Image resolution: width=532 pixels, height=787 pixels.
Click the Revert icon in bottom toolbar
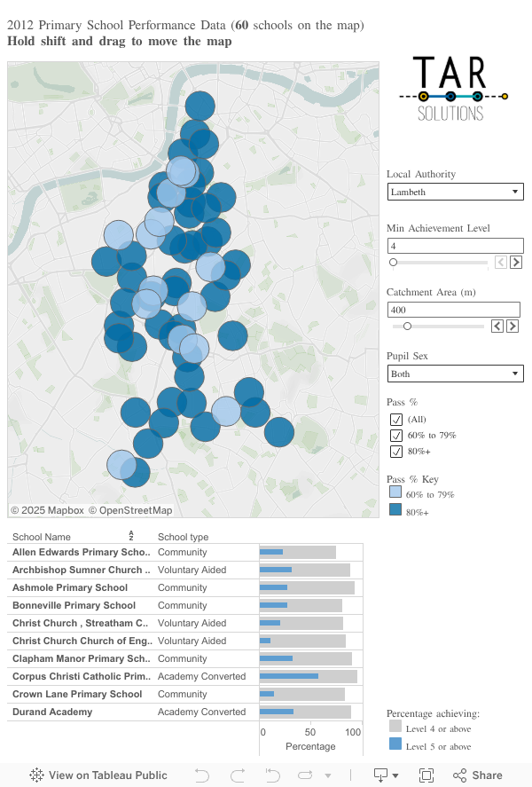coord(274,775)
